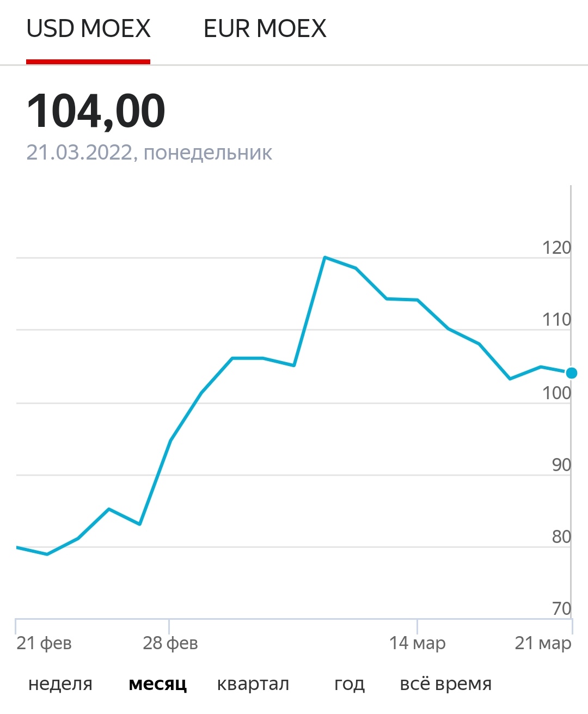Image resolution: width=588 pixels, height=714 pixels.
Task: Show the full history with всё время
Action: (445, 684)
